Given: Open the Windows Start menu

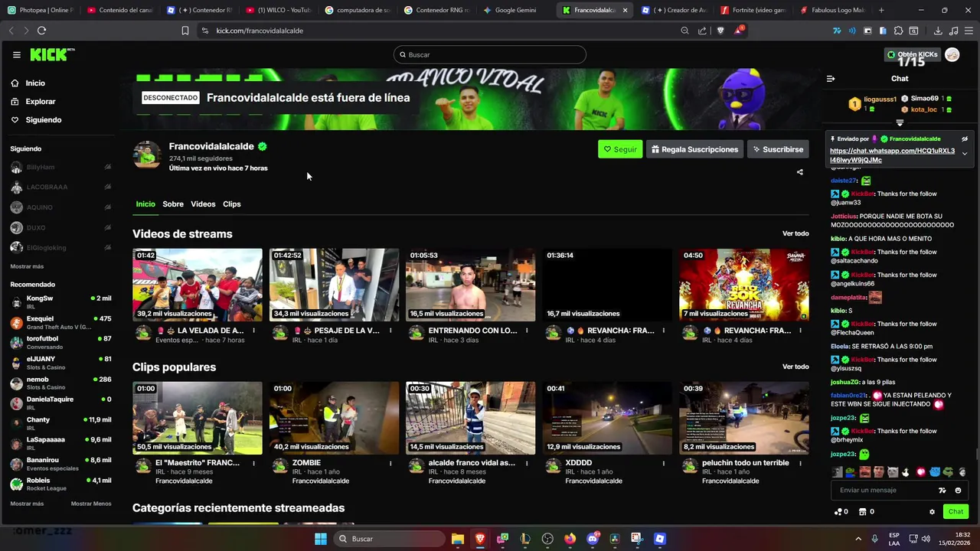Looking at the screenshot, I should pos(321,539).
